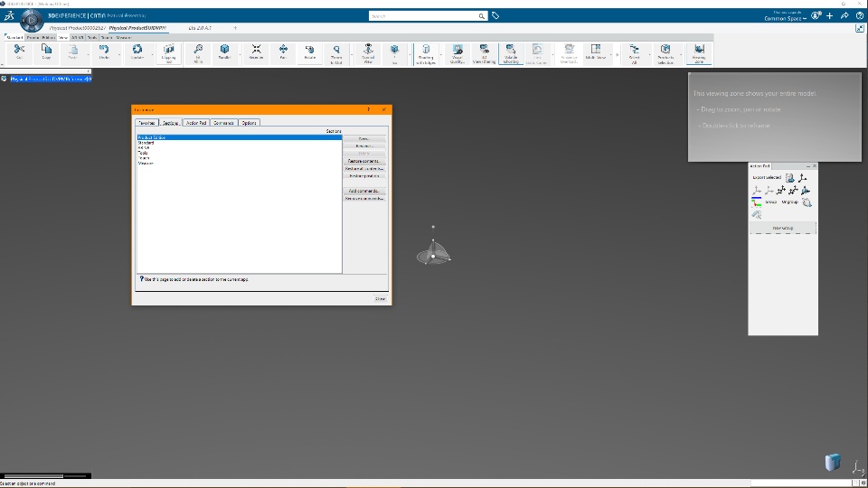The width and height of the screenshot is (868, 488).
Task: Open Visual Quality settings icon
Action: pos(458,53)
